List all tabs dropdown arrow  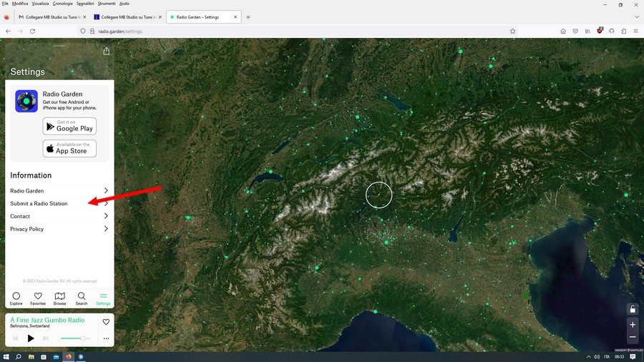click(637, 17)
